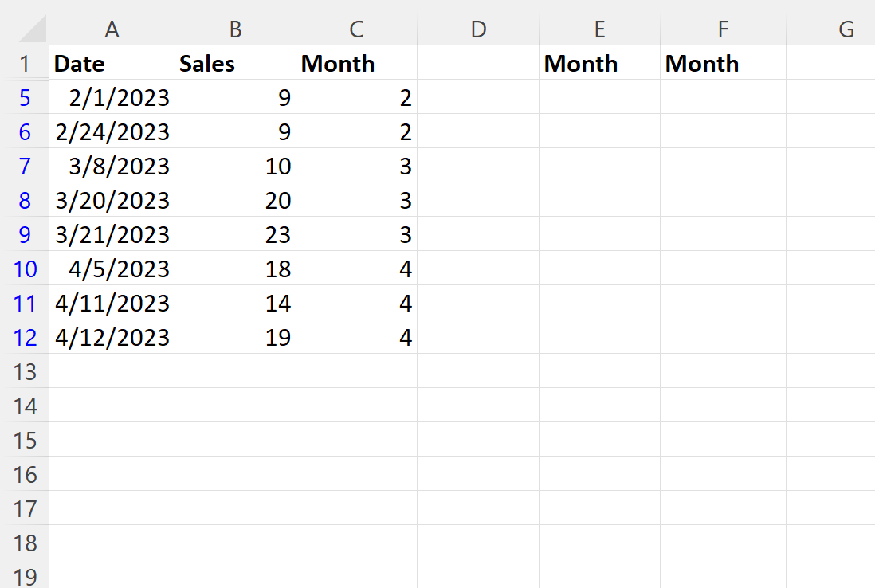Image resolution: width=875 pixels, height=588 pixels.
Task: Select column G header
Action: (x=831, y=29)
